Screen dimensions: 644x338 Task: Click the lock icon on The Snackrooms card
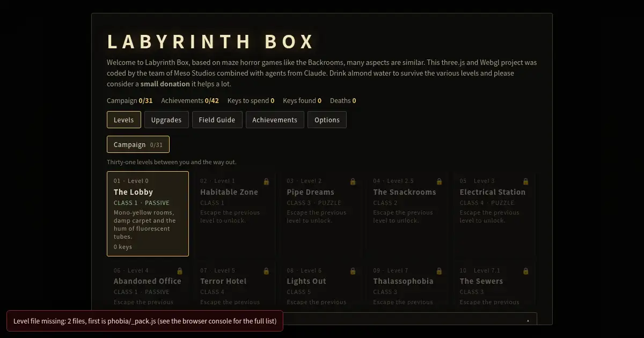click(439, 181)
